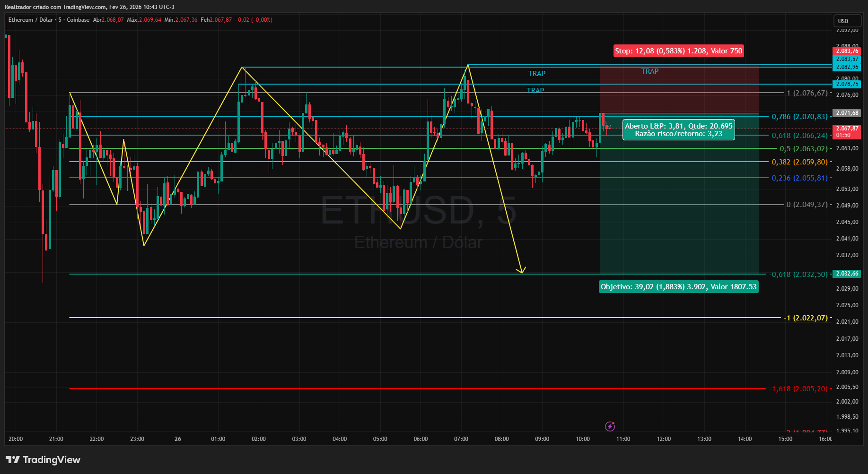Click the cyan 2.082,96 price tag
The image size is (868, 474).
[847, 67]
